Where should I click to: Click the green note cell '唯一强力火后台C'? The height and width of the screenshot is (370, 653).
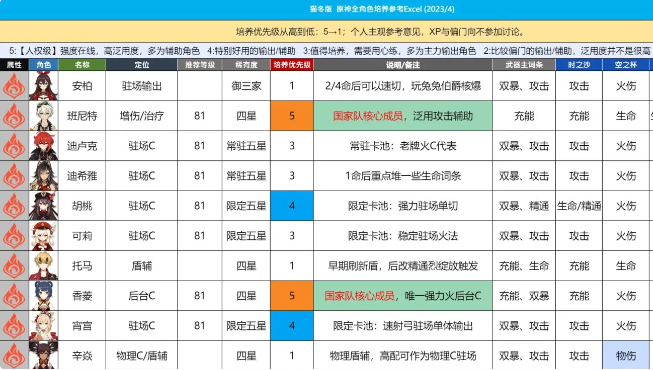(x=403, y=296)
